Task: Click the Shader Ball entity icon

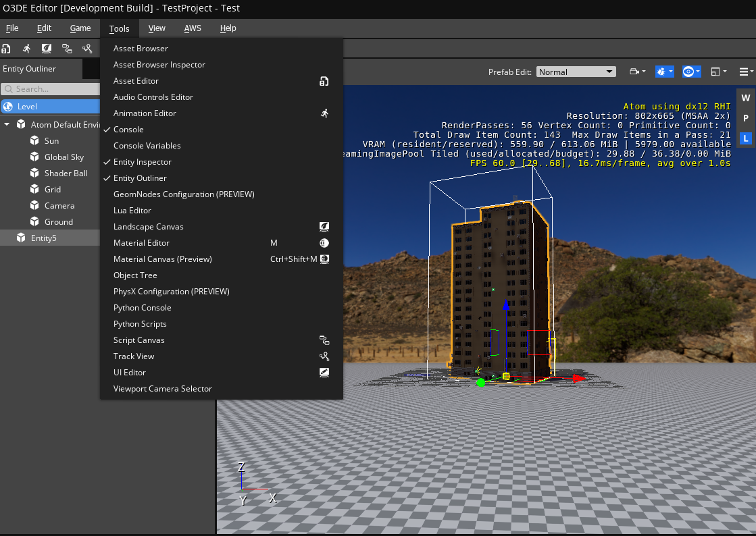Action: 34,172
